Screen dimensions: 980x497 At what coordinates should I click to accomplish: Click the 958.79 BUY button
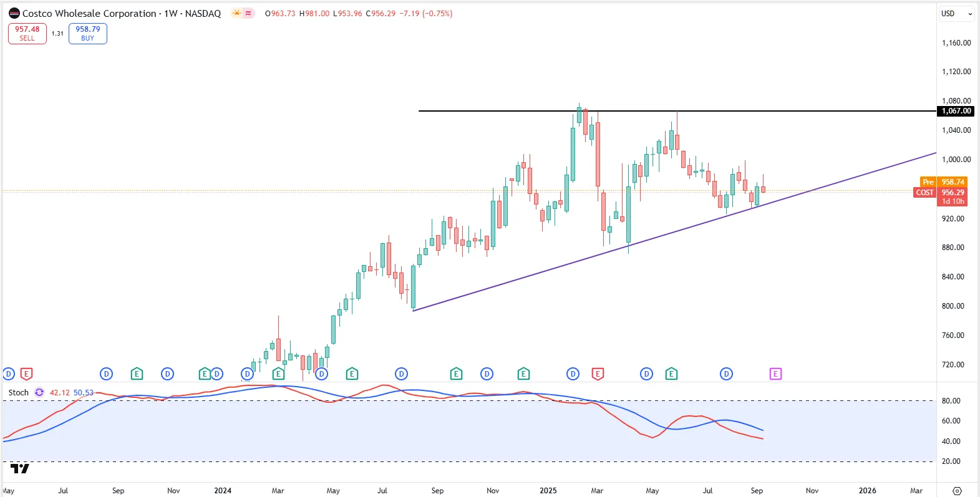88,34
